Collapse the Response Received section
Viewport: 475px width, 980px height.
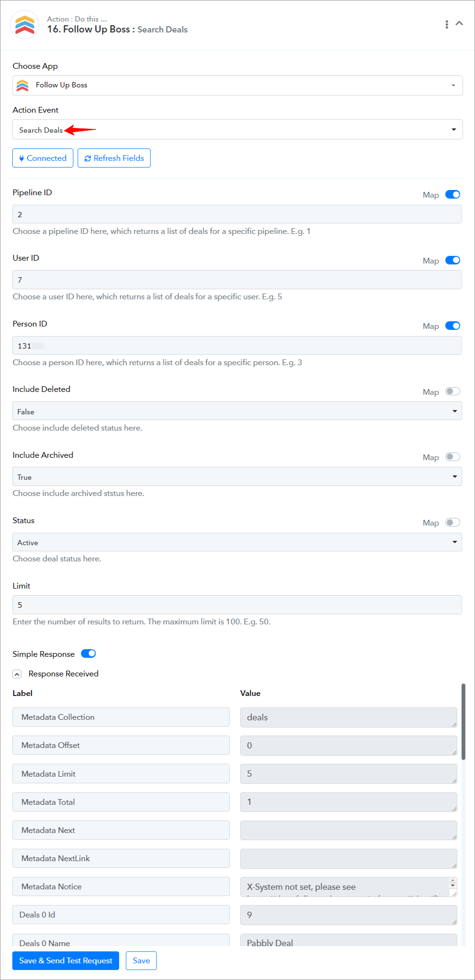(17, 674)
